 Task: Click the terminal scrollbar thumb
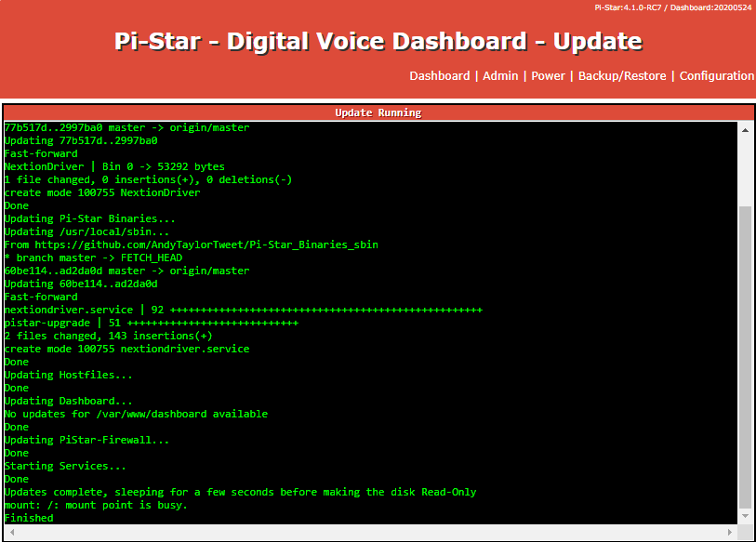[745, 353]
